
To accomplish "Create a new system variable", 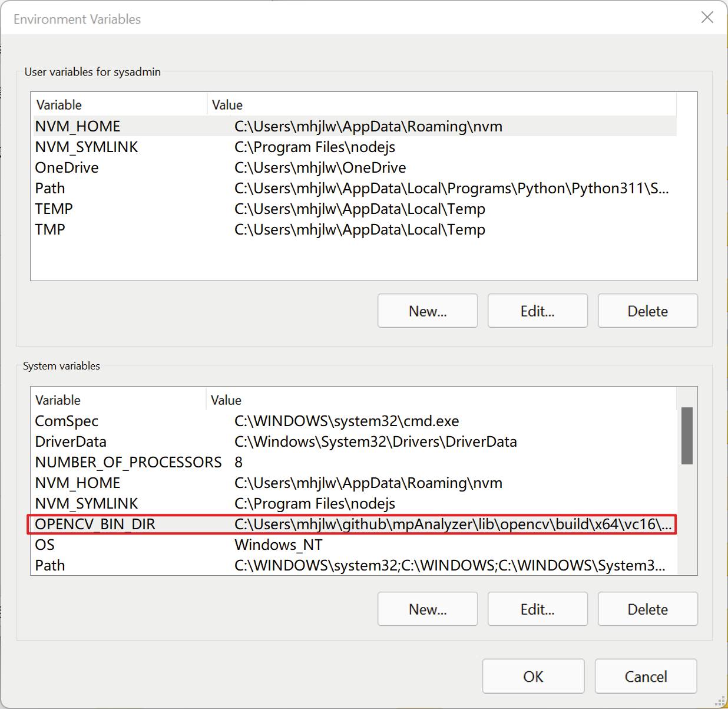I will [x=427, y=609].
